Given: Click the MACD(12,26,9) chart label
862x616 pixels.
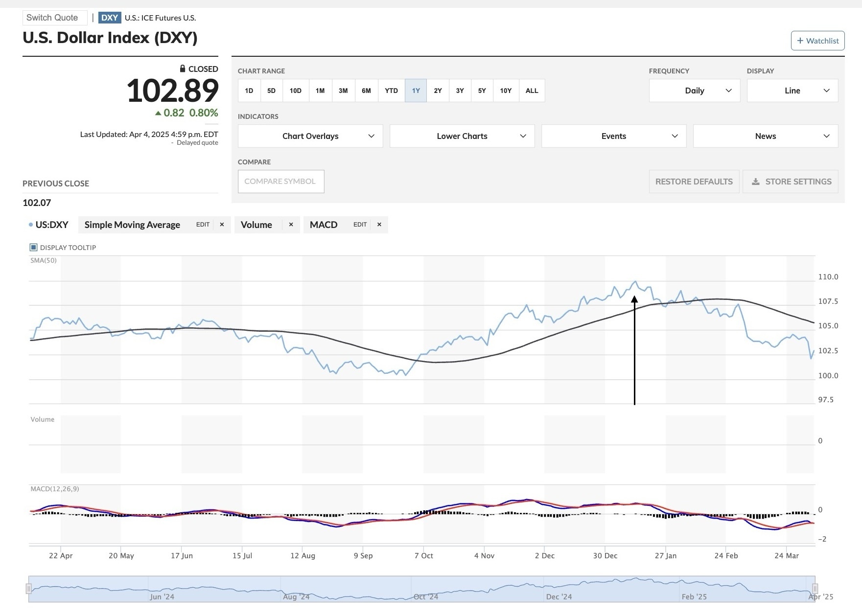Looking at the screenshot, I should pyautogui.click(x=55, y=489).
